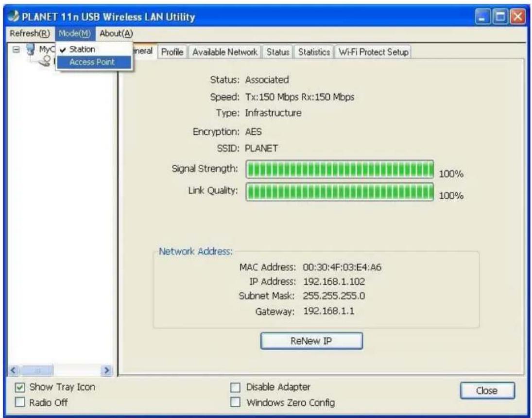Click the MAC address value 00:30:4F:03:E4:A6
This screenshot has height=418, width=532.
point(342,268)
